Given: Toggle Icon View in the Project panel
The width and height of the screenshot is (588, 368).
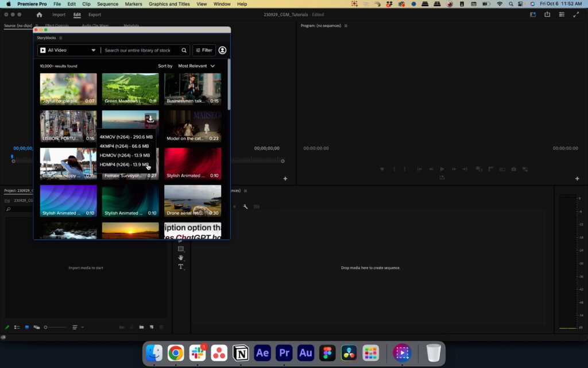Looking at the screenshot, I should pyautogui.click(x=26, y=327).
